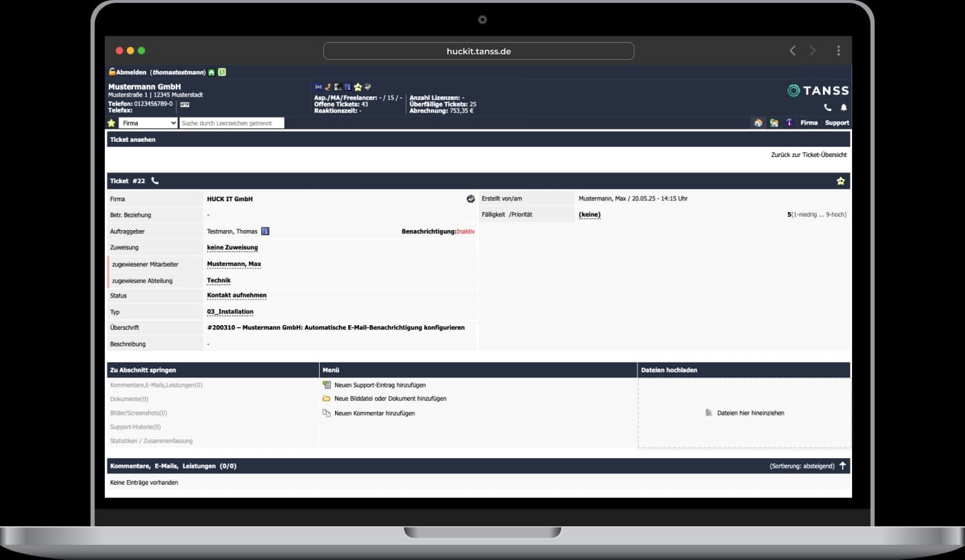The width and height of the screenshot is (965, 560).
Task: Open the Firma menu in navigation bar
Action: pos(809,123)
